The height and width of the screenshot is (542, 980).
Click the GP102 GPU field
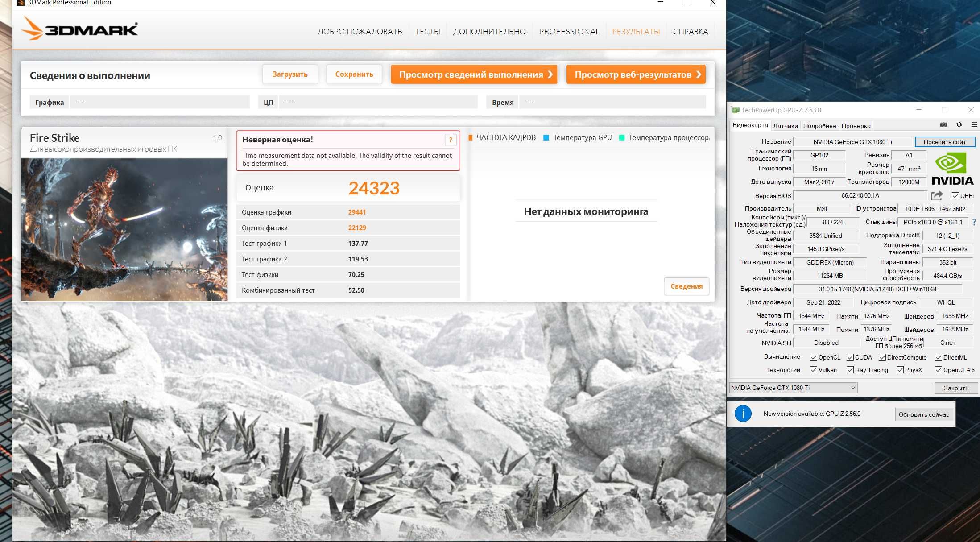[x=819, y=155]
